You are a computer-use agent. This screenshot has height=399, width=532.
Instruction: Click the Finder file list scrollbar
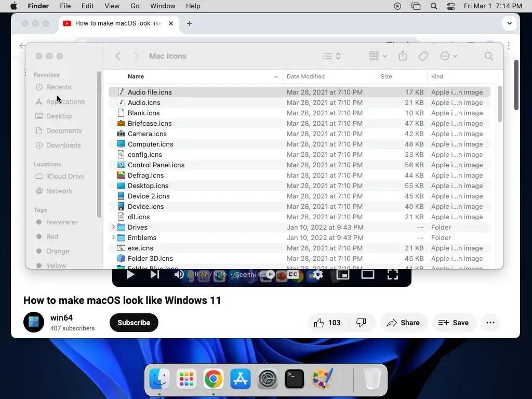point(499,104)
